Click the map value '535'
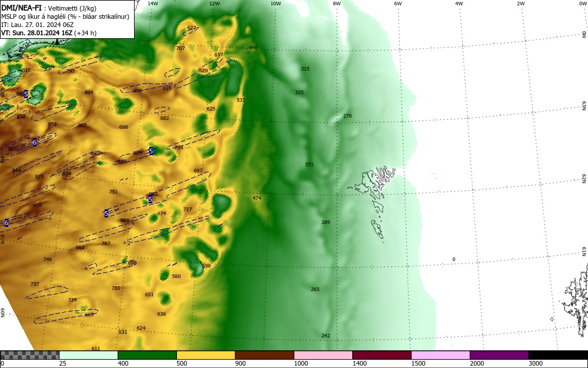The image size is (588, 368). (241, 100)
